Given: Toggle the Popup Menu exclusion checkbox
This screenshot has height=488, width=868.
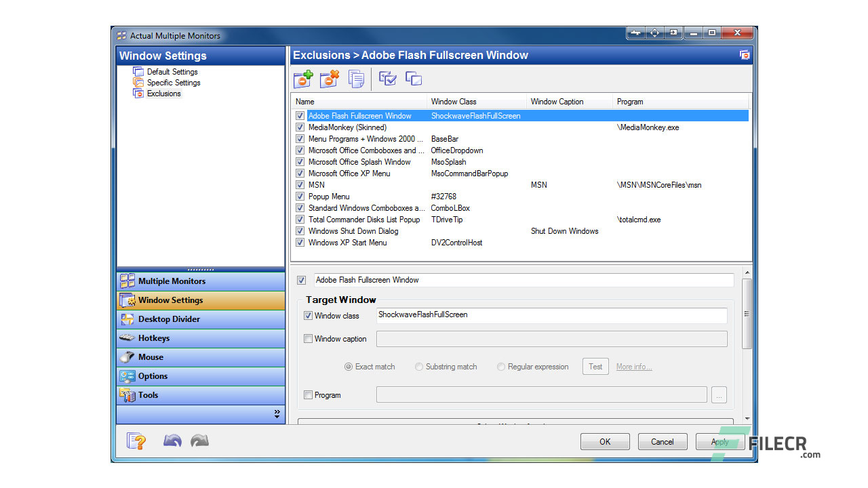Looking at the screenshot, I should click(x=300, y=197).
